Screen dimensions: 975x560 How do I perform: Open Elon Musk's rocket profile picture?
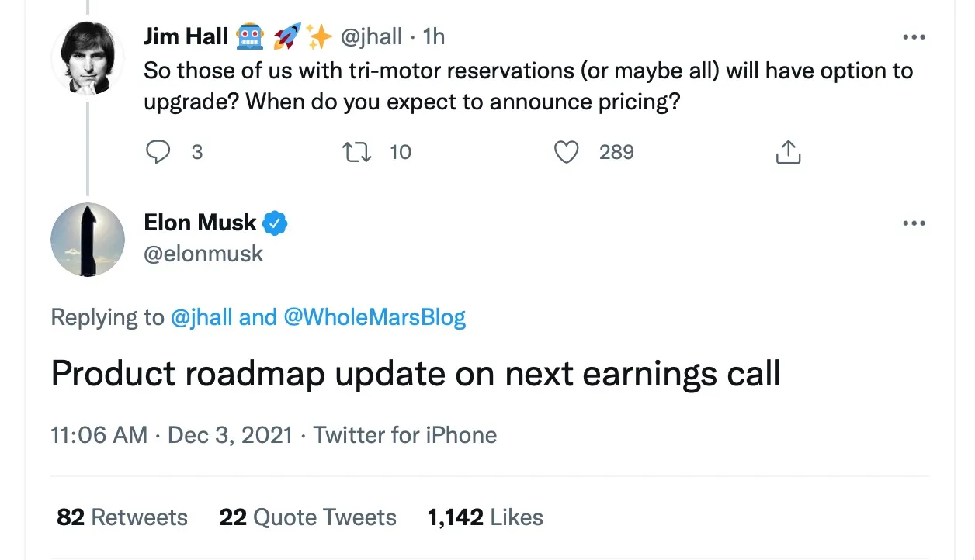coord(87,240)
